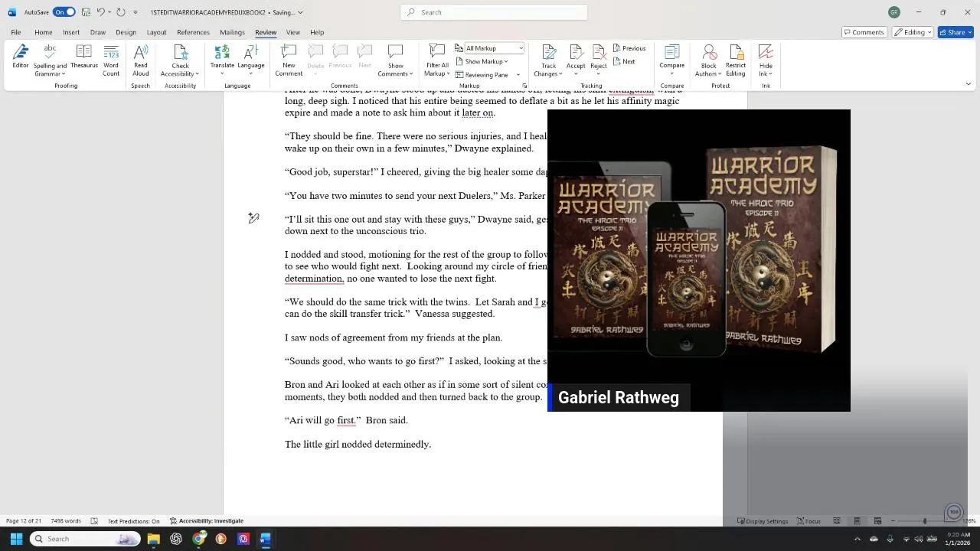980x551 pixels.
Task: Click the comment marker in document margin
Action: click(253, 218)
